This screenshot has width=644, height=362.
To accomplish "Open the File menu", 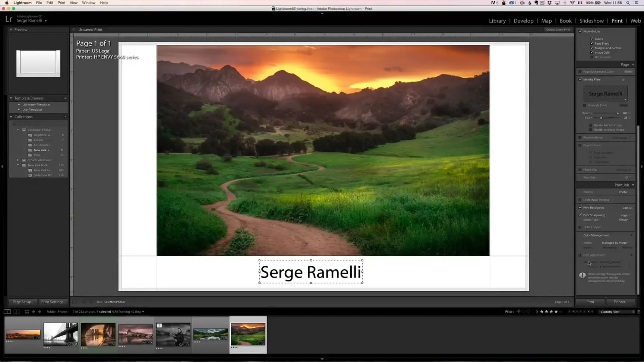I will coord(39,3).
